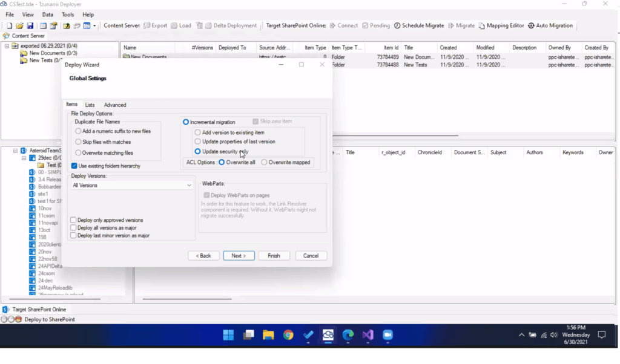620x364 pixels.
Task: Open Zoom from the taskbar
Action: [x=388, y=335]
